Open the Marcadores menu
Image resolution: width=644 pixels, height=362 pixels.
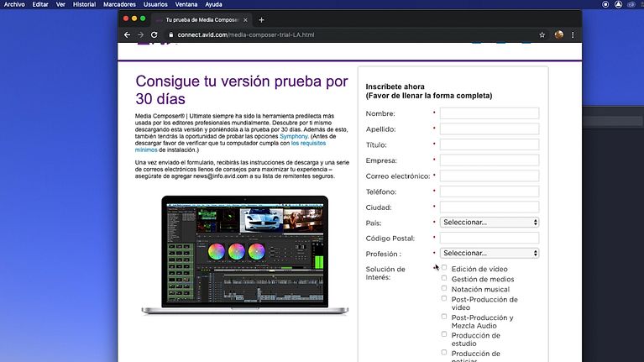coord(119,4)
